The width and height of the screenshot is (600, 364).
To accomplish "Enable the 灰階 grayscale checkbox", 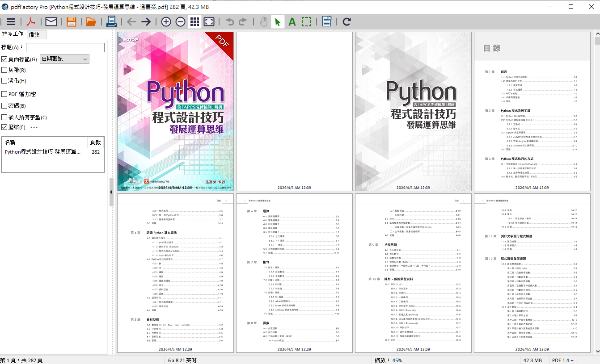I will (x=4, y=70).
